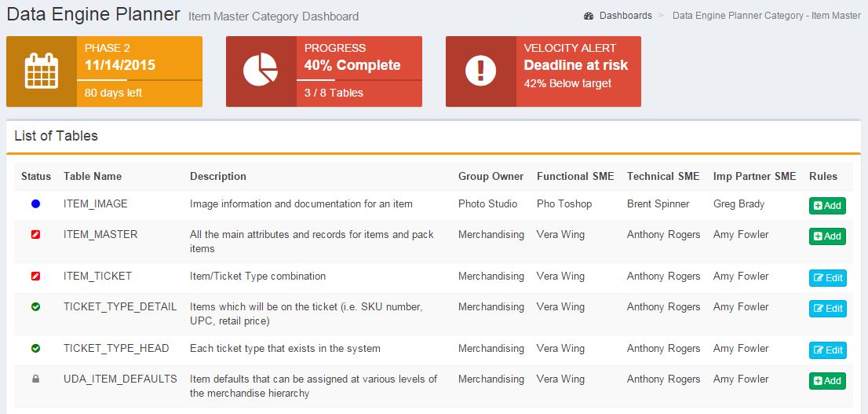Open Data Engine Planner Category breadcrumb

pyautogui.click(x=767, y=16)
